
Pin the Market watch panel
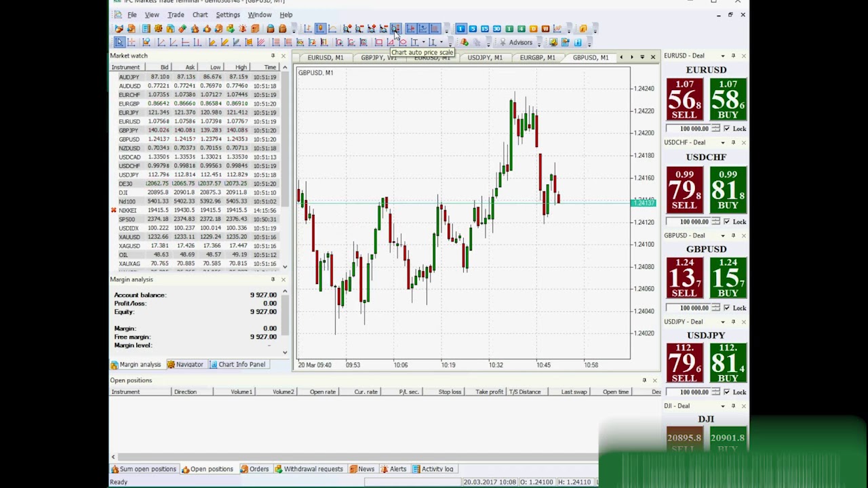click(273, 56)
